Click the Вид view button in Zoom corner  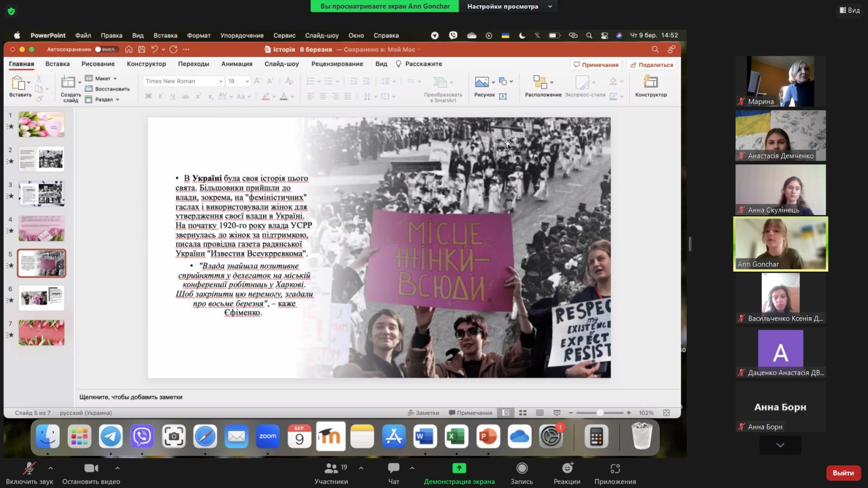[x=850, y=10]
